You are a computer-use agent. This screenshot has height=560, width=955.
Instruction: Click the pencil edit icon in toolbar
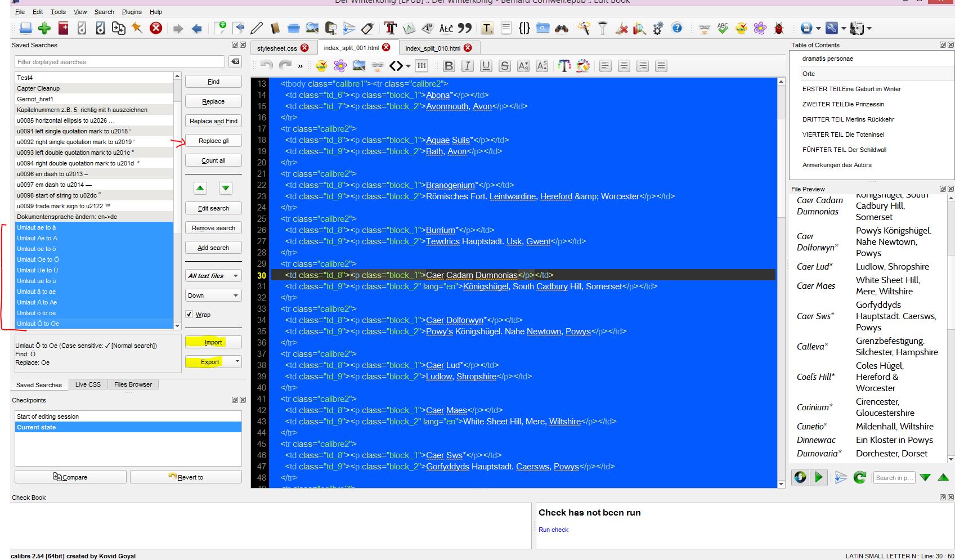tap(257, 28)
